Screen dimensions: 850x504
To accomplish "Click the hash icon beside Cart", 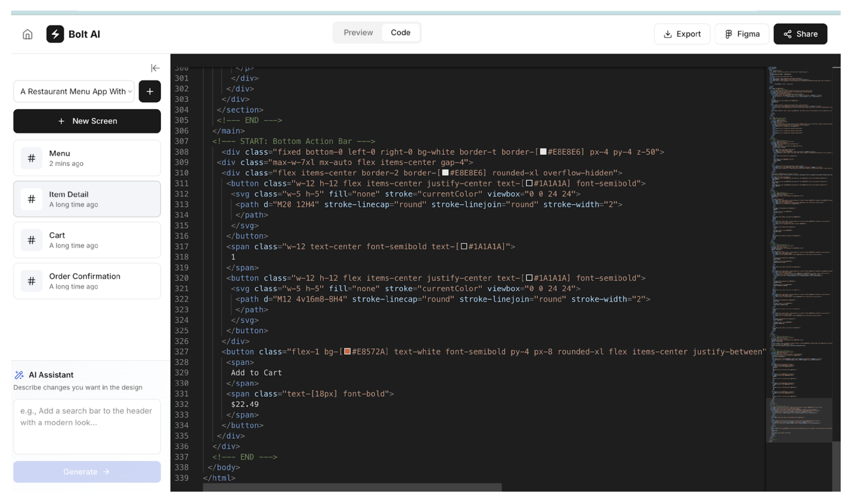I will click(31, 241).
